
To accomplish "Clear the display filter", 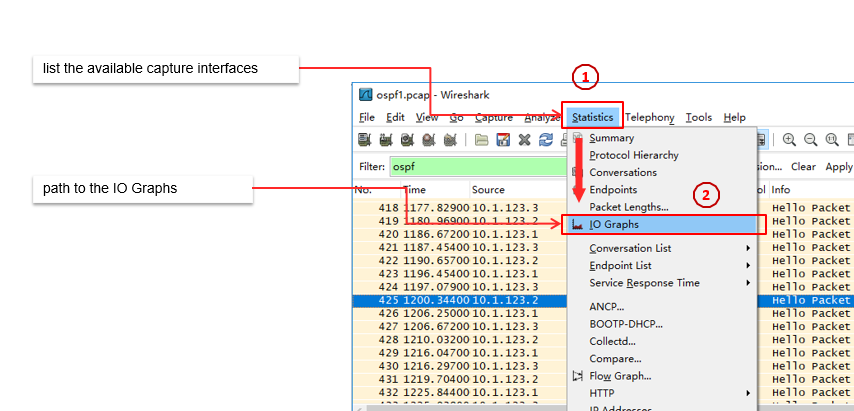I will point(803,167).
